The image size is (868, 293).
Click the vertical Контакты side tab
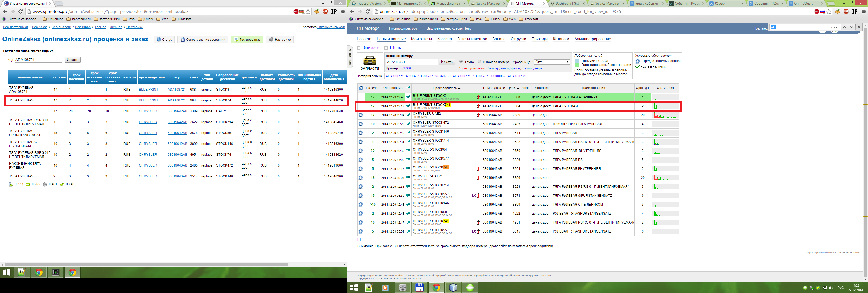(x=350, y=57)
